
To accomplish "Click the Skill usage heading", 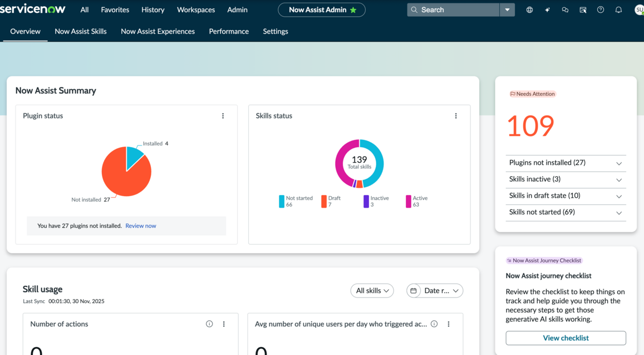I will point(43,289).
